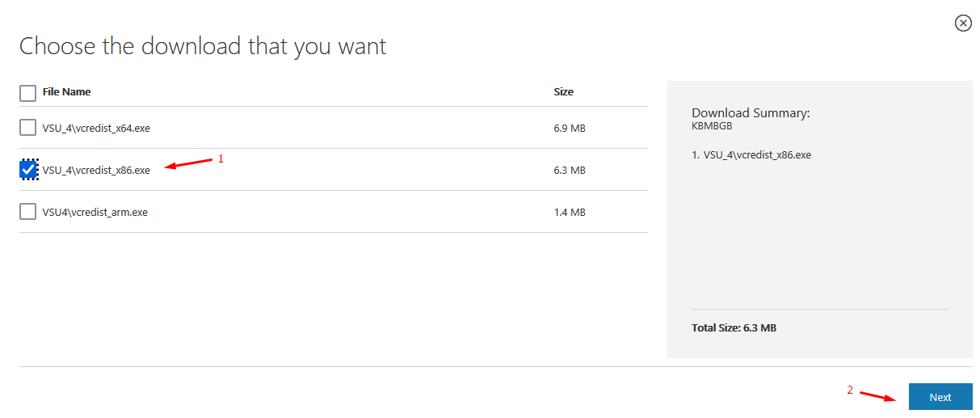Image resolution: width=980 pixels, height=418 pixels.
Task: Click the 1.4 MB size value
Action: [569, 212]
